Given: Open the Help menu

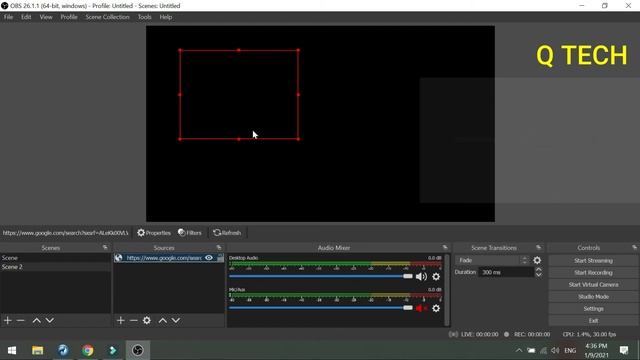Looking at the screenshot, I should tap(166, 17).
